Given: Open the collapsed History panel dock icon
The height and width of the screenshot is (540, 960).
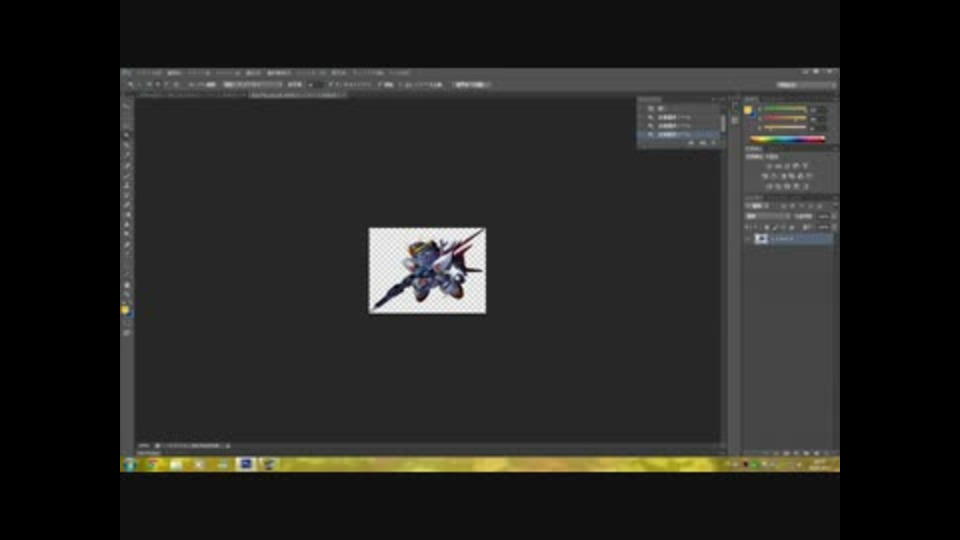Looking at the screenshot, I should [x=735, y=107].
